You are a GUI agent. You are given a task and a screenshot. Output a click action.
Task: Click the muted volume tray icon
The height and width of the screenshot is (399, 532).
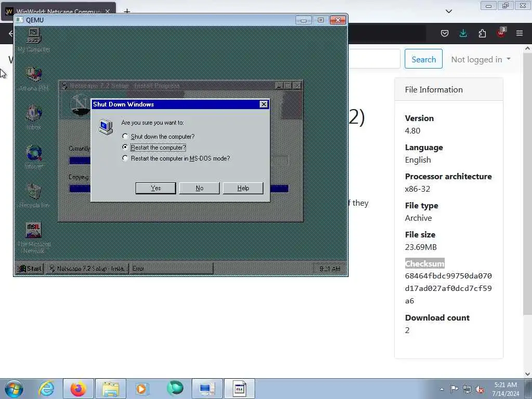pyautogui.click(x=480, y=389)
